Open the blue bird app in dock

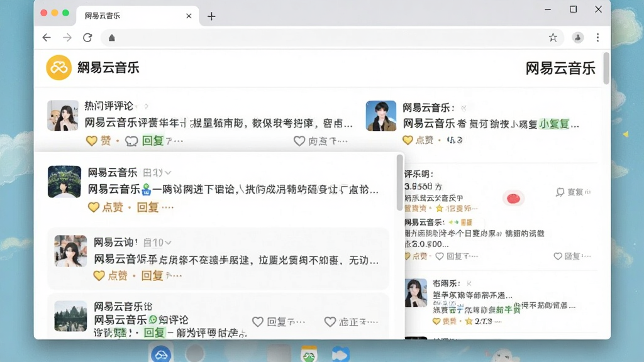[340, 354]
